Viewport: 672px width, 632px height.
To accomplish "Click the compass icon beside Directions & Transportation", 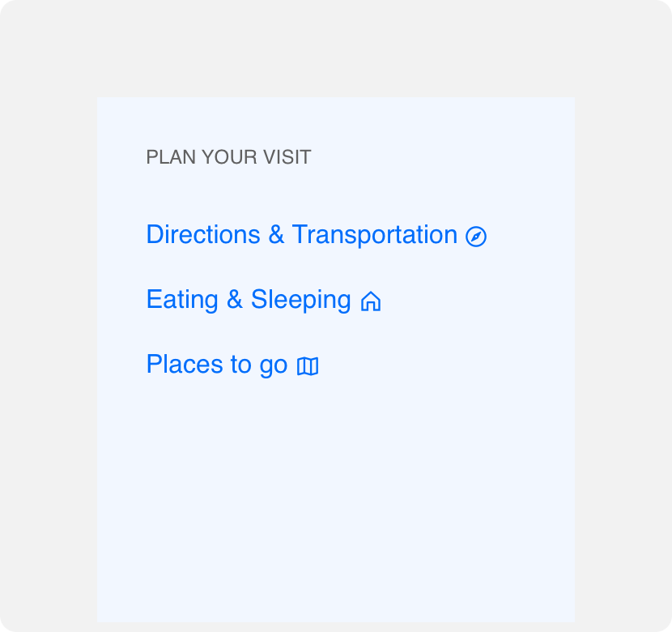I will 476,237.
